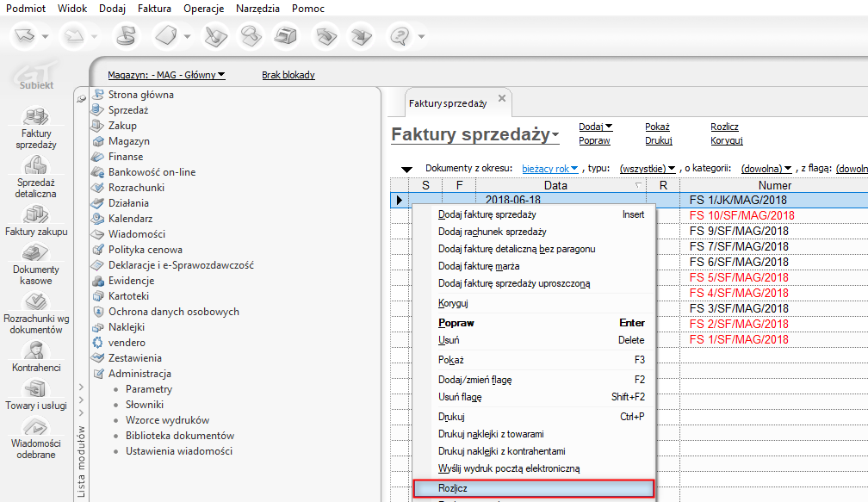
Task: Click the back navigation arrow toolbar icon
Action: click(24, 36)
